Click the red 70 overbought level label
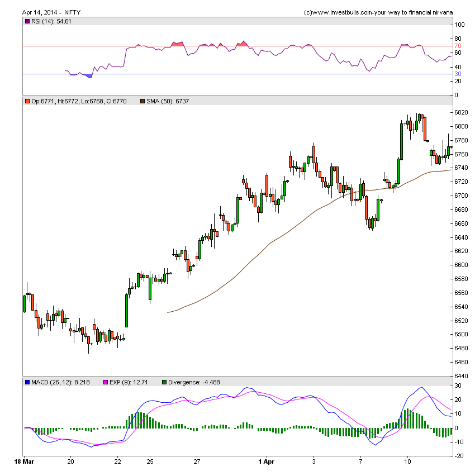Viewport: 475px width, 476px height. point(457,46)
